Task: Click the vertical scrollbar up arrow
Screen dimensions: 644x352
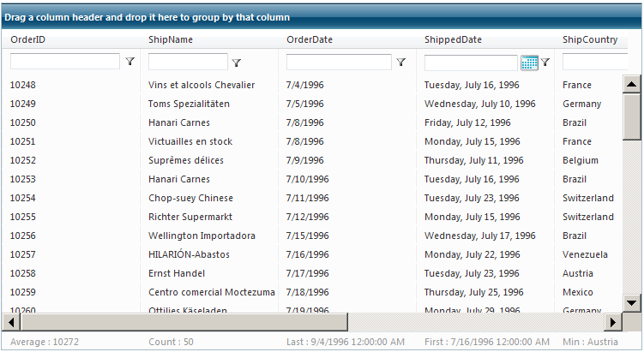Action: coord(632,84)
